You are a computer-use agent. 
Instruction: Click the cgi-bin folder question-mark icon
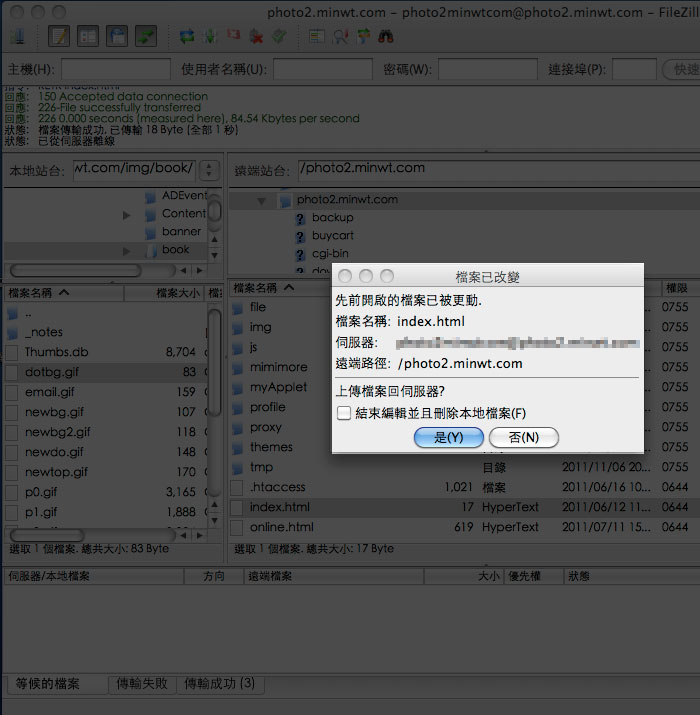click(300, 254)
